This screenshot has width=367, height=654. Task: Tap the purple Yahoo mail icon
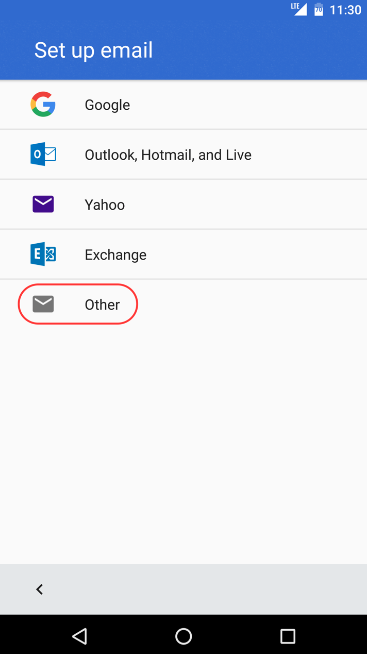coord(43,204)
